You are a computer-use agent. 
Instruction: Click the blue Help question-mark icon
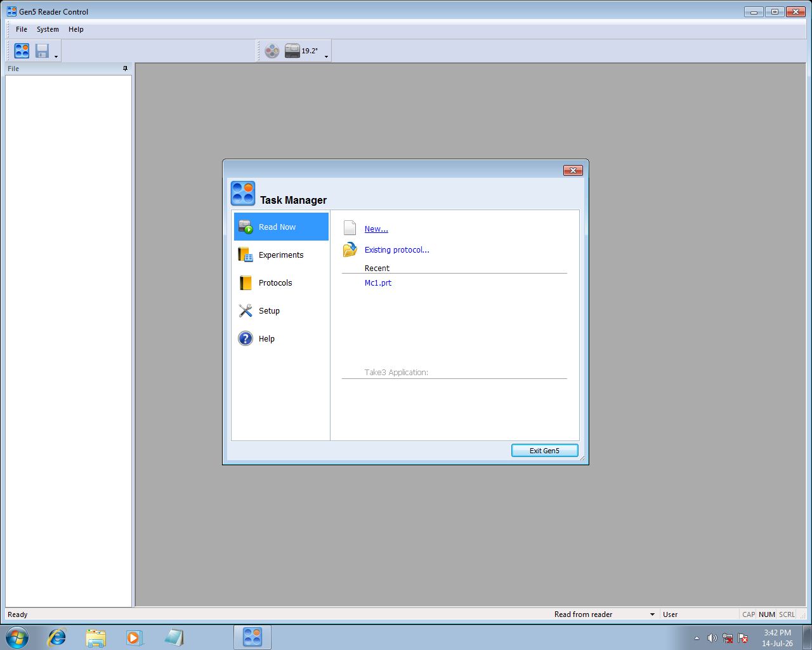pos(246,339)
